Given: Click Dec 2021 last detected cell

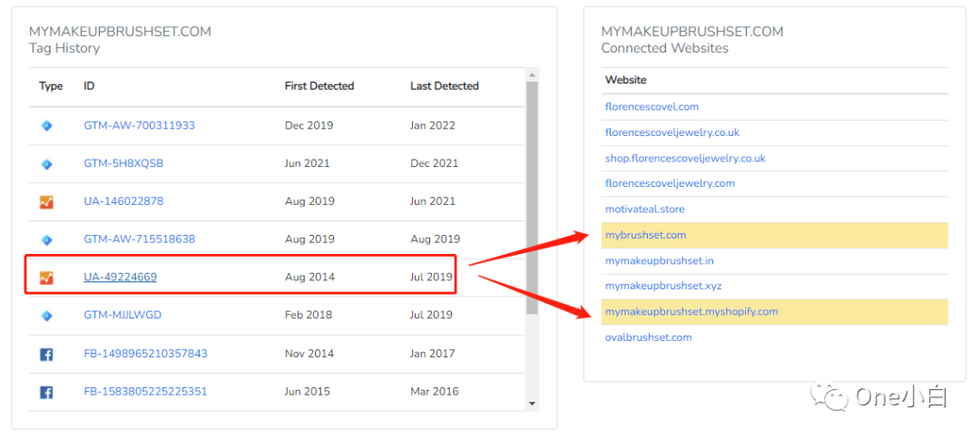Looking at the screenshot, I should [x=434, y=163].
